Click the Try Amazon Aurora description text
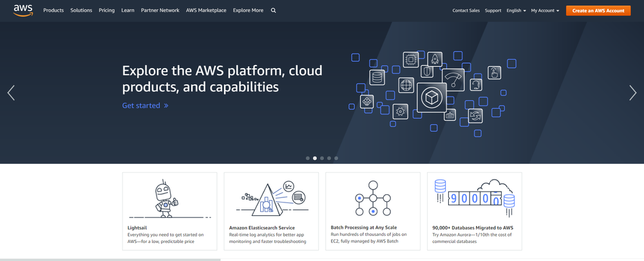The image size is (644, 261). (x=471, y=238)
